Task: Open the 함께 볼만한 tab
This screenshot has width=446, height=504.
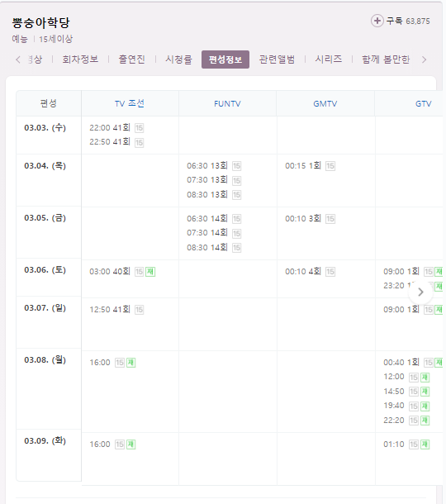Action: point(386,59)
